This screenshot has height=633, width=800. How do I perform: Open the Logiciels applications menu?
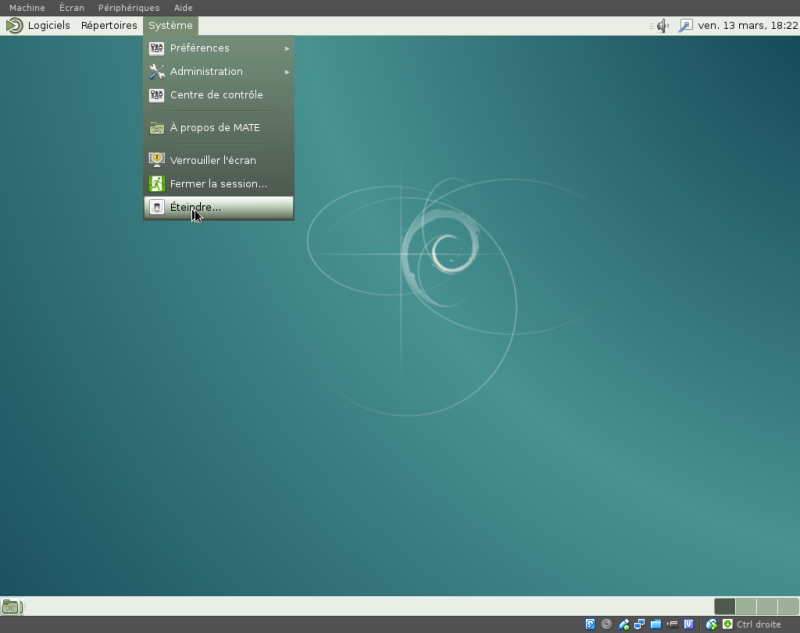coord(48,26)
